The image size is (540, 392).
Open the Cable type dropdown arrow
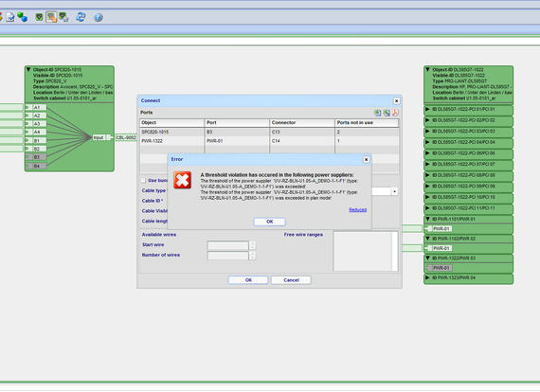394,191
